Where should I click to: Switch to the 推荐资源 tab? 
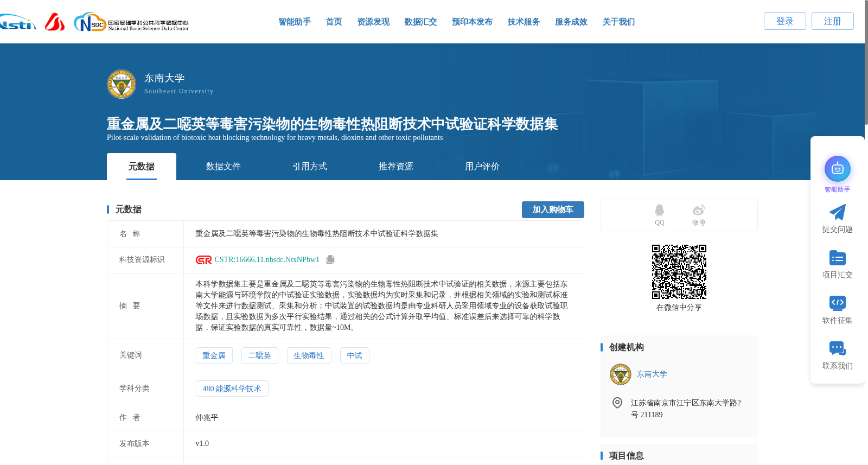pos(396,167)
